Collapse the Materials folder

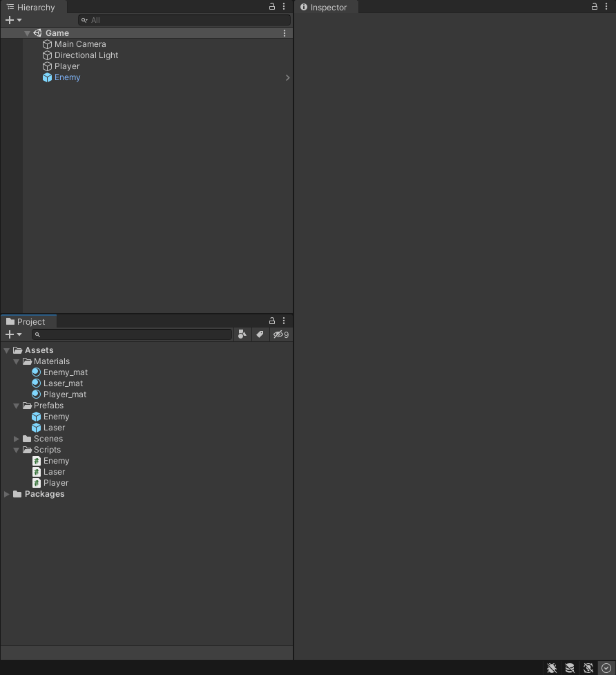pos(16,361)
